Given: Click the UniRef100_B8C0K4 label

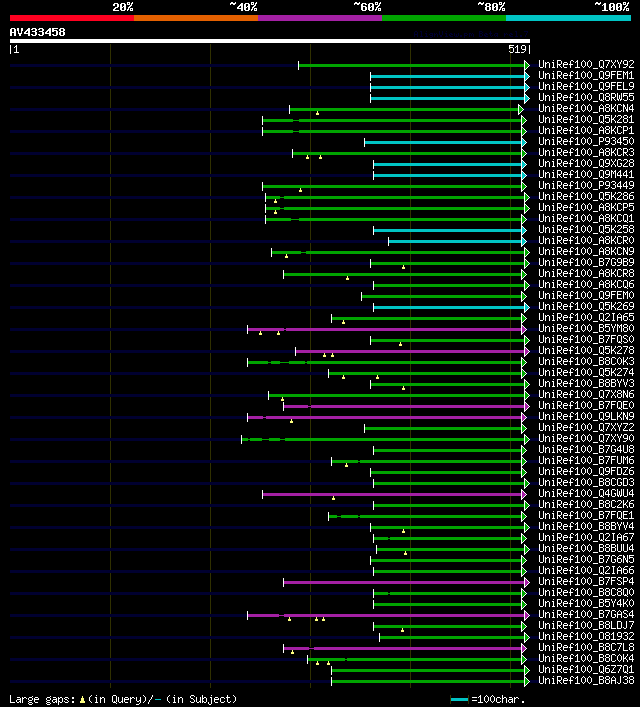Looking at the screenshot, I should (586, 658).
